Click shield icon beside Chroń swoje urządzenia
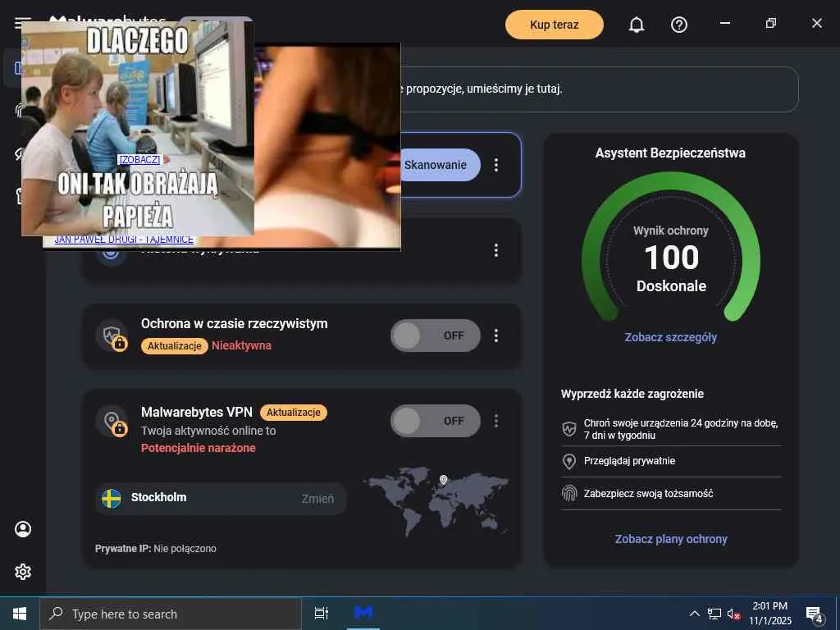840x630 pixels. (569, 428)
